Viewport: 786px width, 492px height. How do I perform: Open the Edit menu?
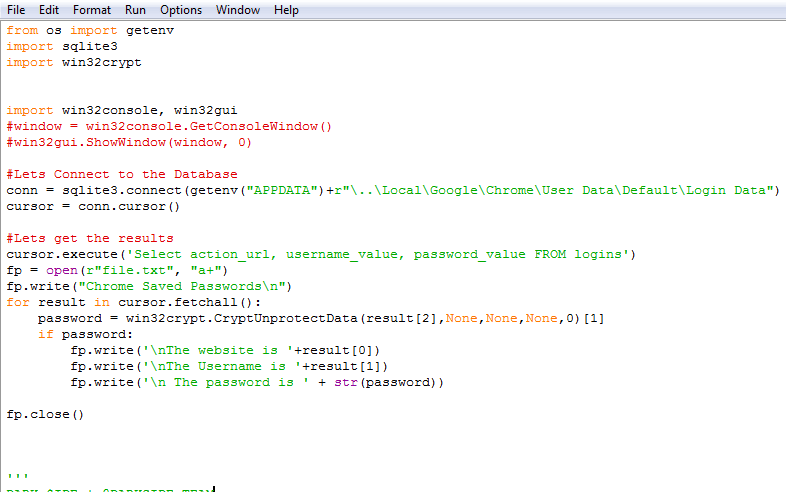[49, 10]
